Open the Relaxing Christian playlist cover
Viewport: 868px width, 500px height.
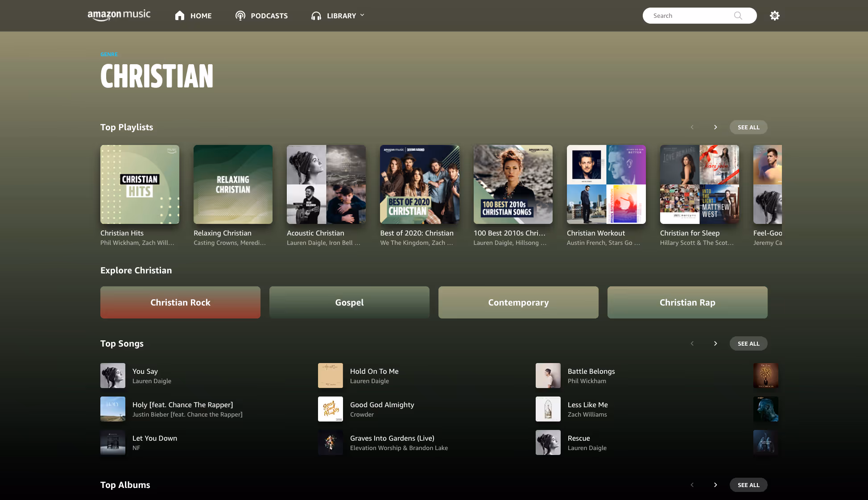tap(233, 184)
